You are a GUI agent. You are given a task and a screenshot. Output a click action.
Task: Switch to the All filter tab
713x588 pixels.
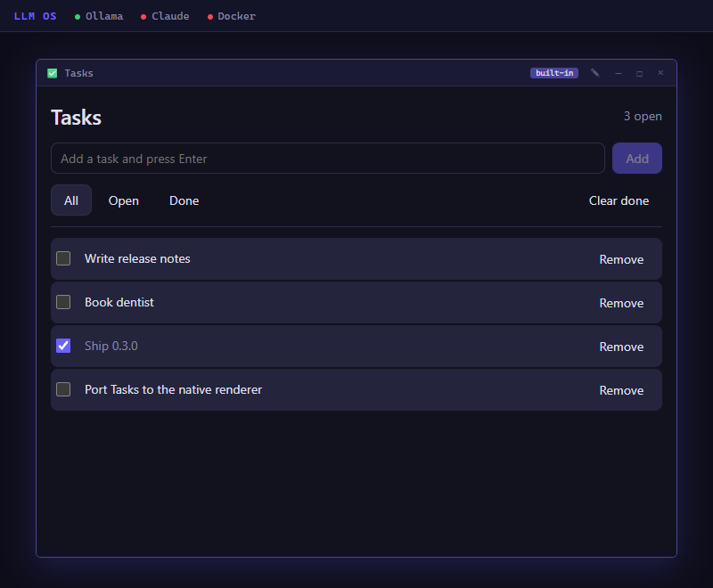(71, 200)
